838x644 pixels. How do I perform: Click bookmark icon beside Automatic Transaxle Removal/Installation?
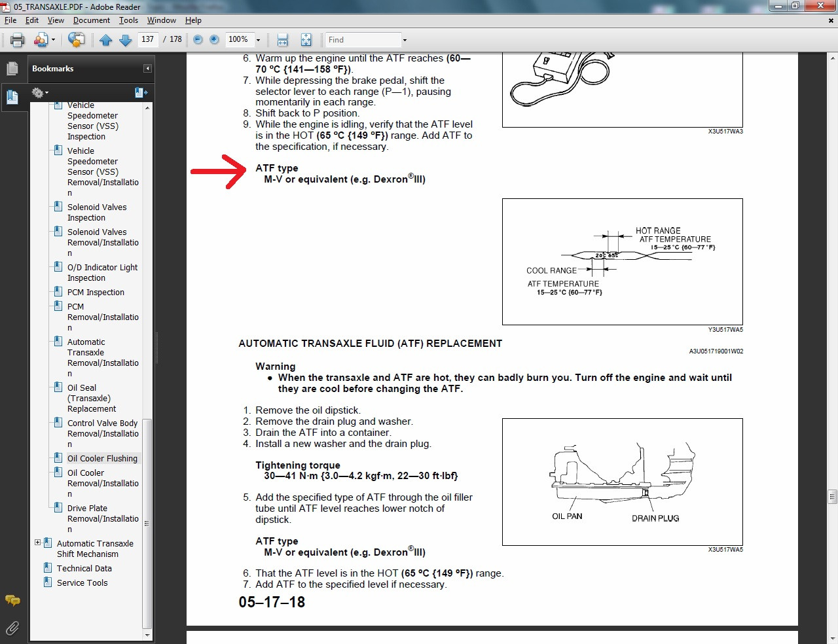click(58, 341)
